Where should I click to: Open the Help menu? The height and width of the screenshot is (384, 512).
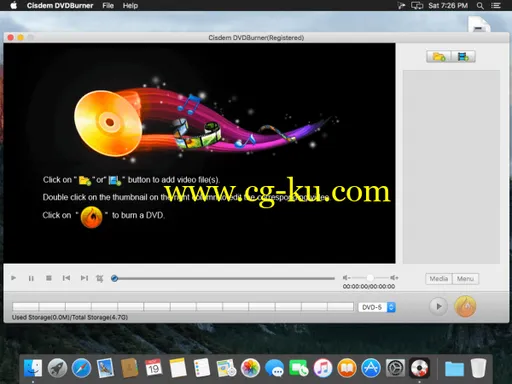pos(130,6)
